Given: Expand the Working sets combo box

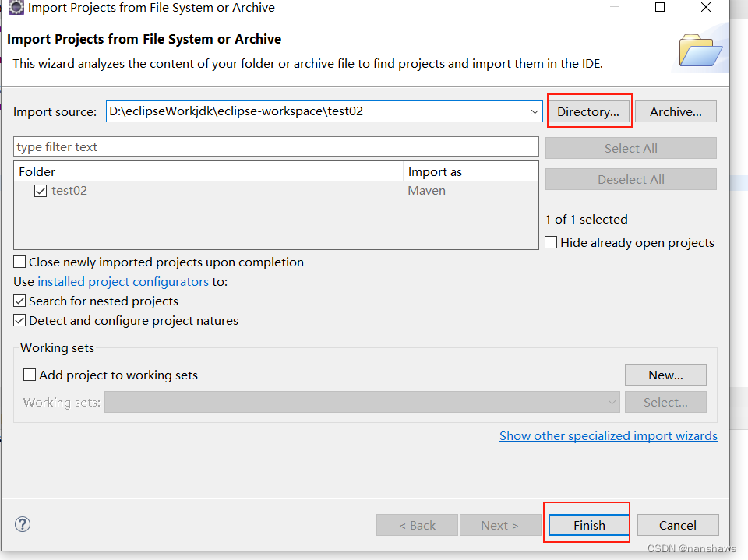Looking at the screenshot, I should pyautogui.click(x=612, y=402).
